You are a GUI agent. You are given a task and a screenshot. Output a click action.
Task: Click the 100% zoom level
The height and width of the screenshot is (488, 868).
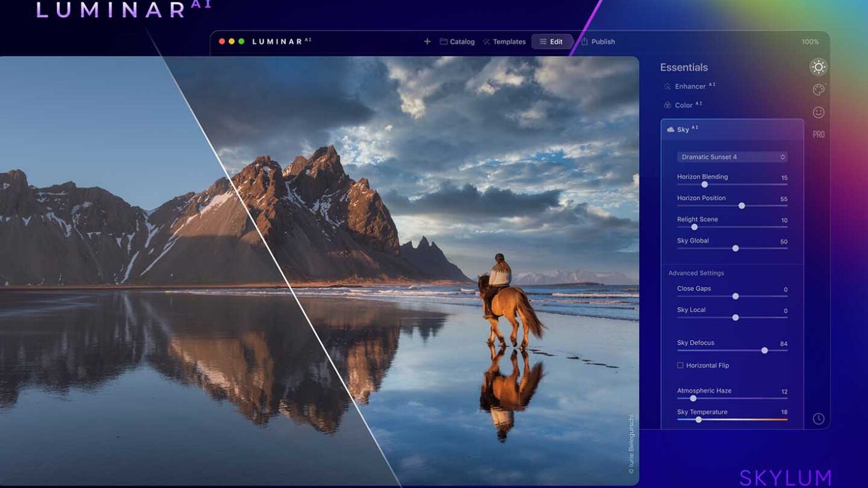click(810, 42)
